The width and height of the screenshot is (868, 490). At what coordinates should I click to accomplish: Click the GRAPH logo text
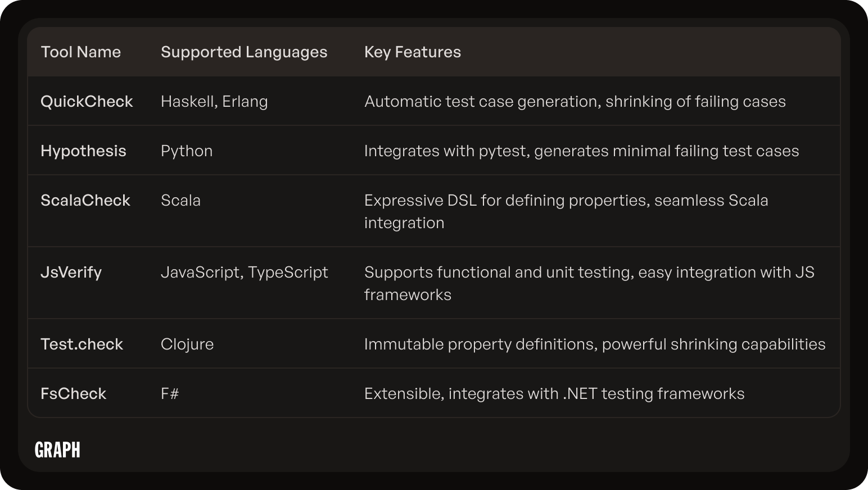(x=57, y=450)
